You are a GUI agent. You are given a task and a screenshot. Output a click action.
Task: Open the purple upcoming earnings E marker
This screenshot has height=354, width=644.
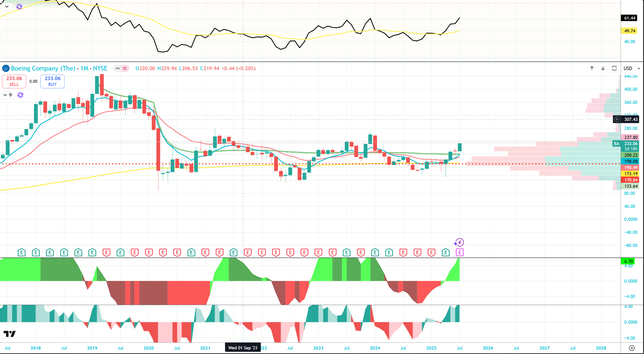[460, 252]
